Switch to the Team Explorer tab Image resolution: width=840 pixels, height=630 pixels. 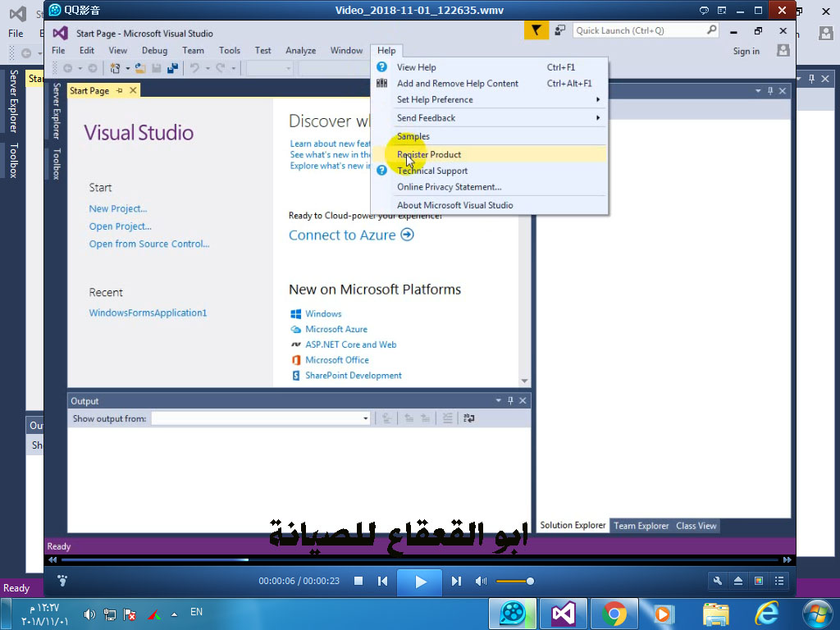coord(641,526)
